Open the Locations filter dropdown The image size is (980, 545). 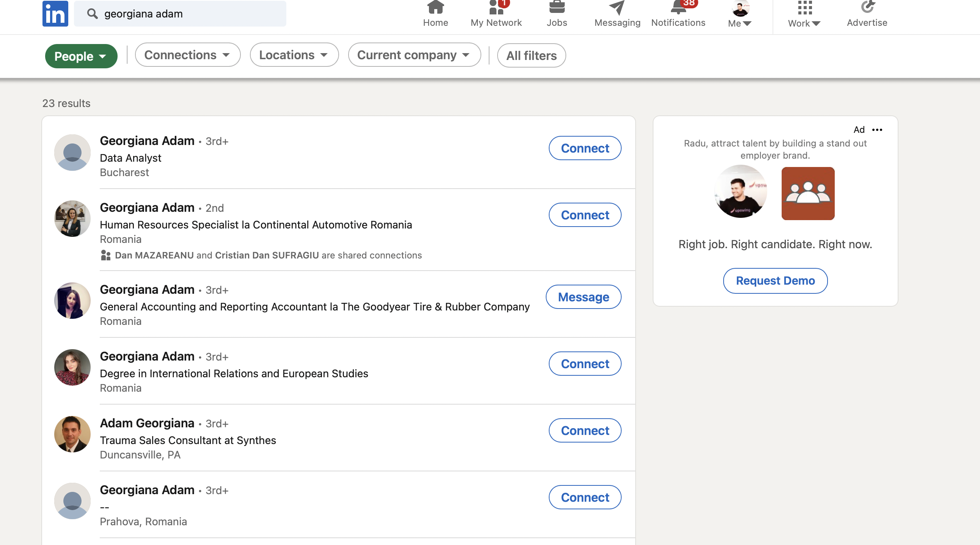pyautogui.click(x=294, y=55)
